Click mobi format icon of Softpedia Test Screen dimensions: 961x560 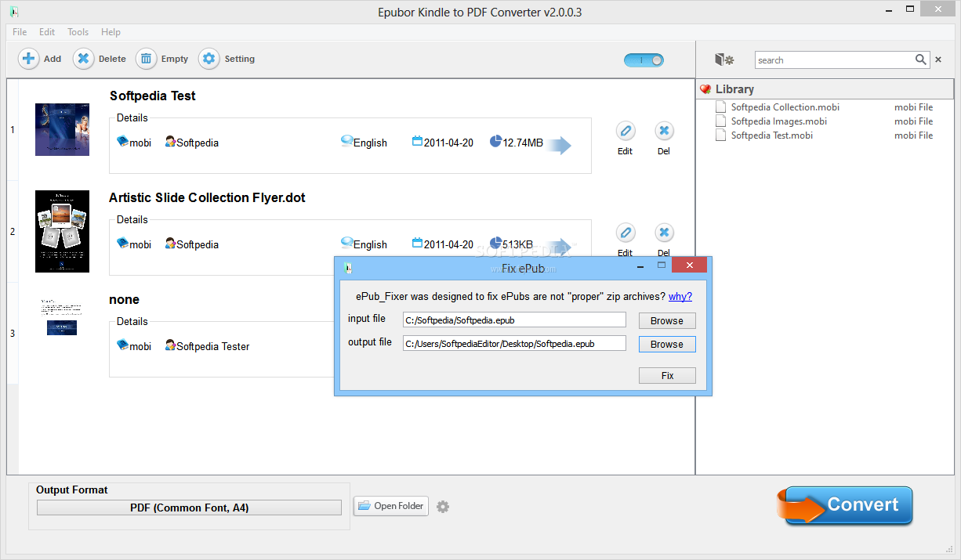[122, 142]
